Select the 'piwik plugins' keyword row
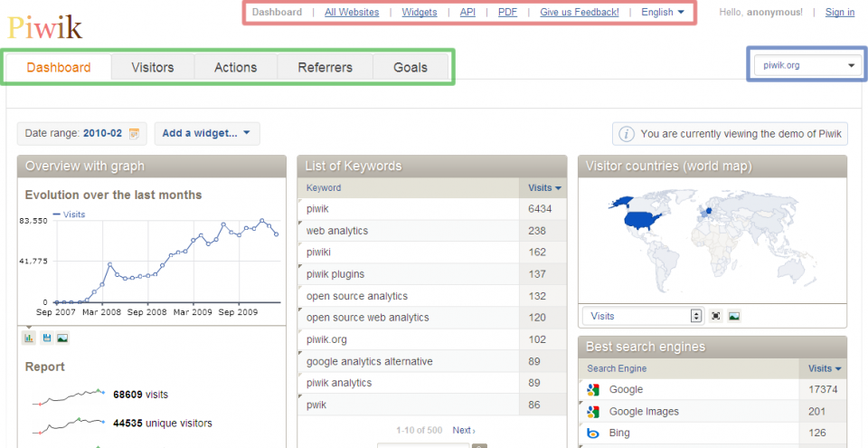 432,274
